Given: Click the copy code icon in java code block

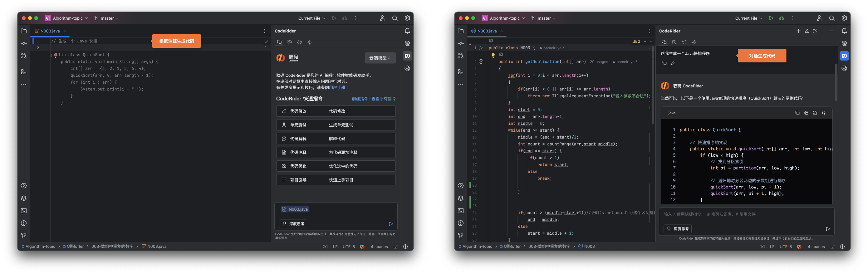Looking at the screenshot, I should (x=797, y=113).
